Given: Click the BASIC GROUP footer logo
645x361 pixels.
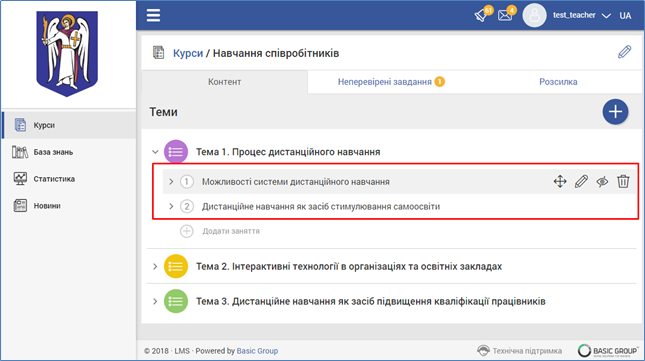Looking at the screenshot, I should coord(608,351).
